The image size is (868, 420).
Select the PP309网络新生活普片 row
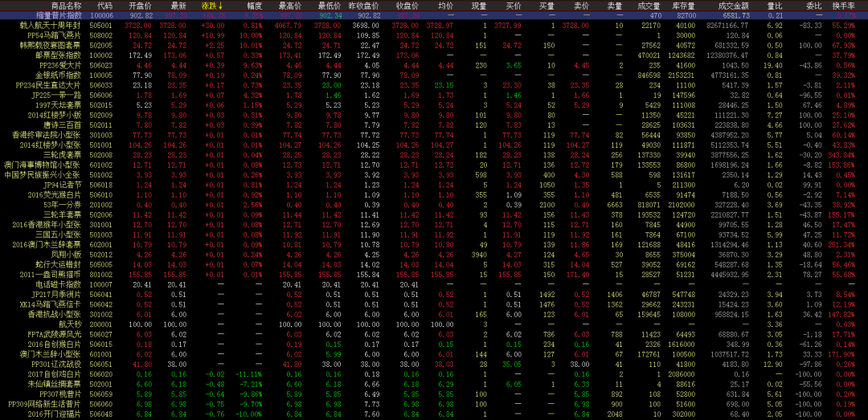click(434, 404)
